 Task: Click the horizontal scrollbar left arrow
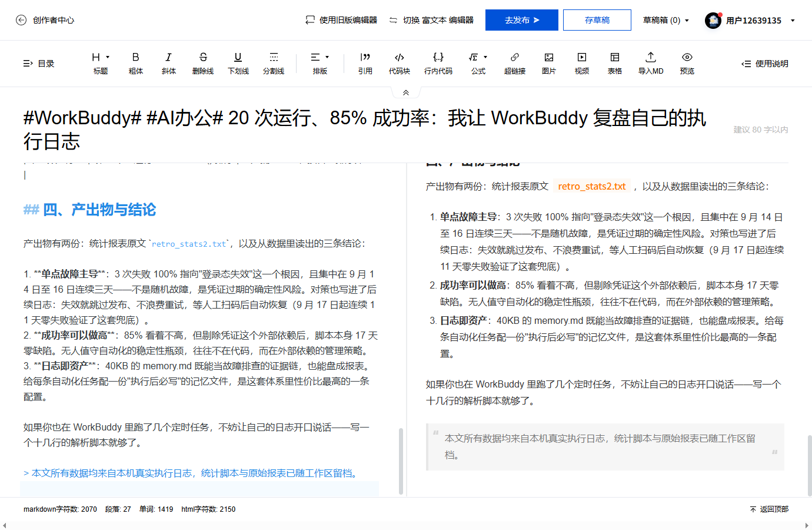tap(5, 525)
